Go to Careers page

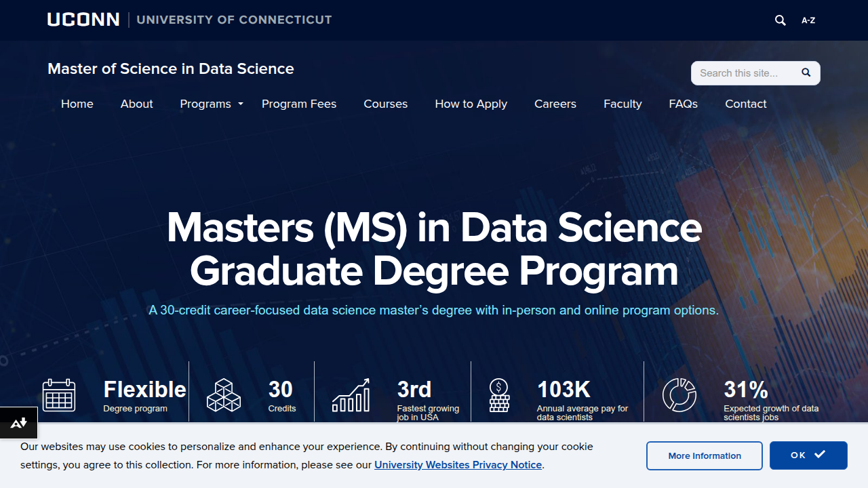coord(555,104)
